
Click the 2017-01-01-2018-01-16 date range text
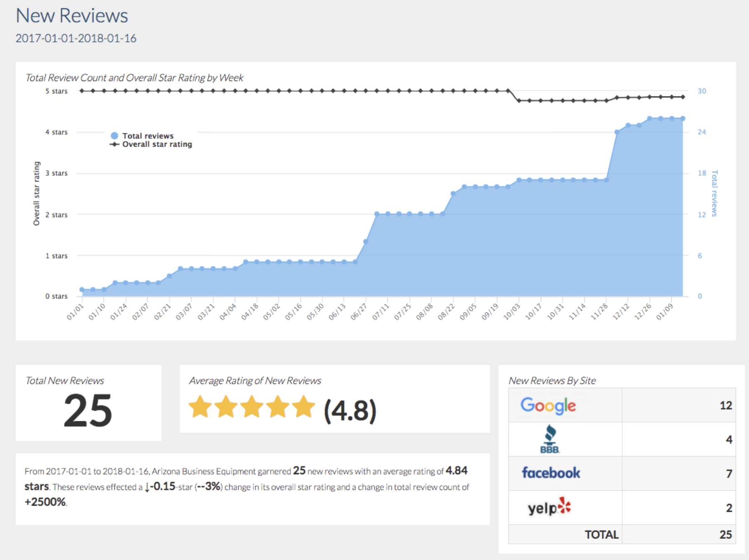76,38
